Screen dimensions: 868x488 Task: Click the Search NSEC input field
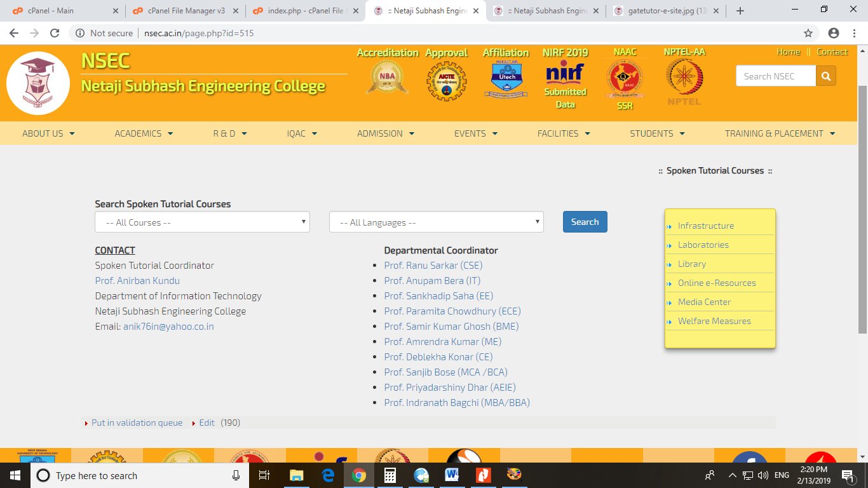tap(775, 76)
